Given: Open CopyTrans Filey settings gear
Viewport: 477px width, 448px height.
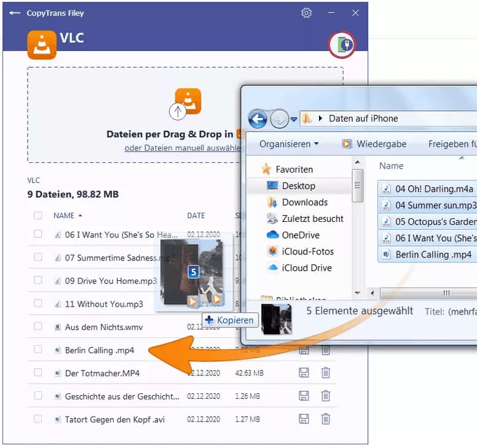Looking at the screenshot, I should (306, 13).
